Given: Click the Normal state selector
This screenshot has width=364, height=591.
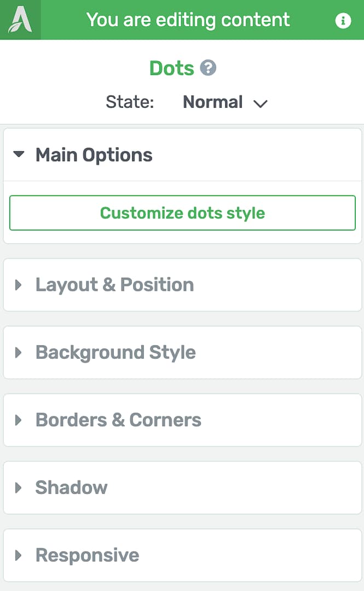Looking at the screenshot, I should point(213,102).
